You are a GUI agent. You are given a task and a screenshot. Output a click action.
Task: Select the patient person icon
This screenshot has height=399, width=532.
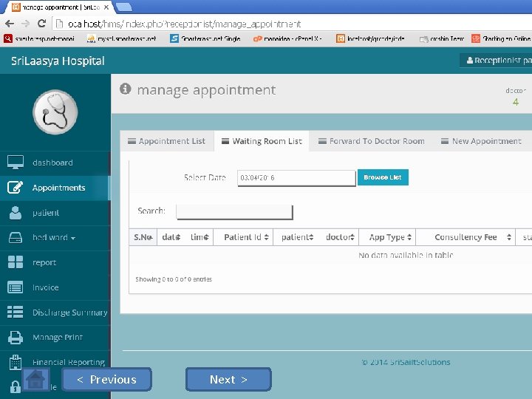coord(16,213)
